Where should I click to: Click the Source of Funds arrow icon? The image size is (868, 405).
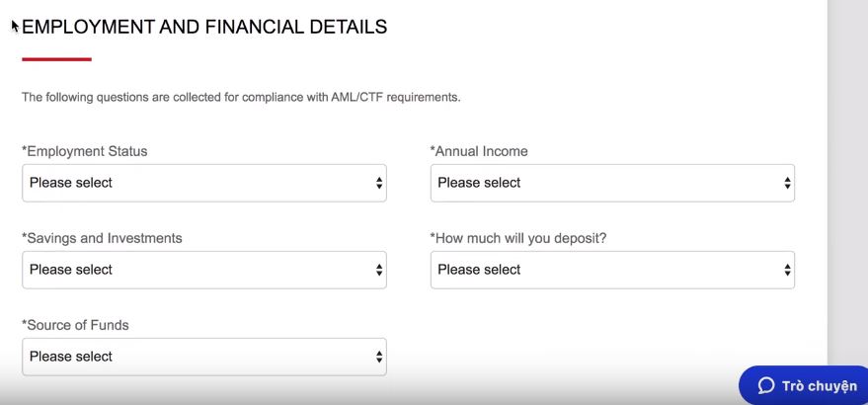click(x=378, y=357)
